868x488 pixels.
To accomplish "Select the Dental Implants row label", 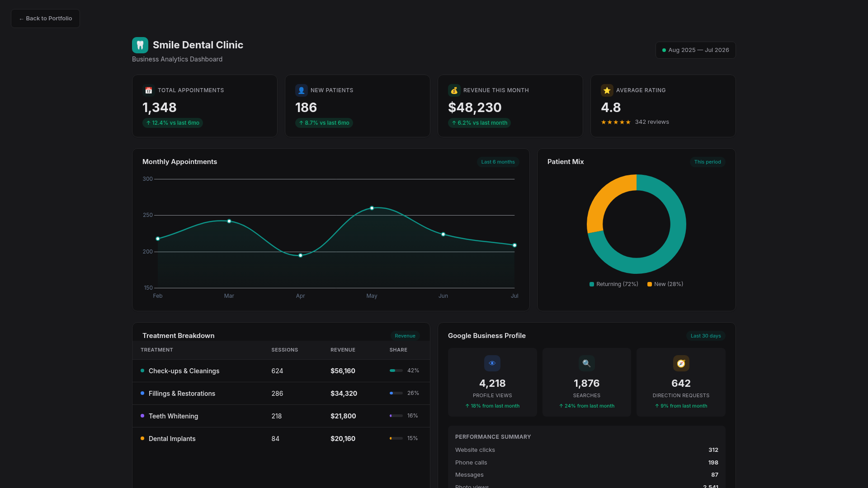I will (x=172, y=439).
